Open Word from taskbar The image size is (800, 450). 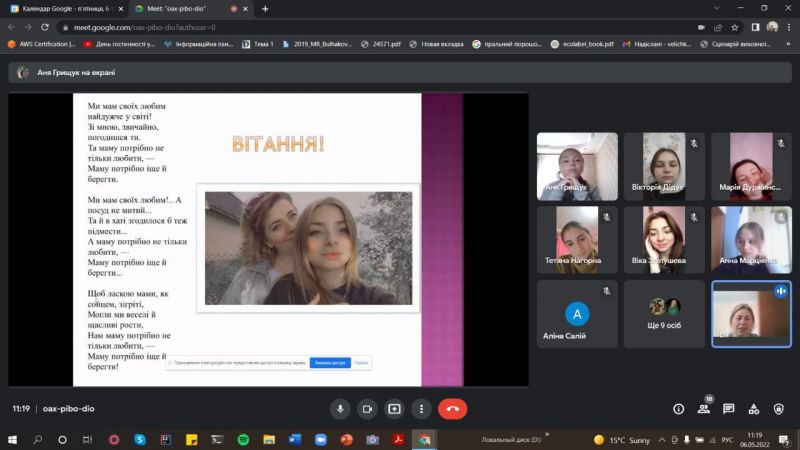(294, 439)
